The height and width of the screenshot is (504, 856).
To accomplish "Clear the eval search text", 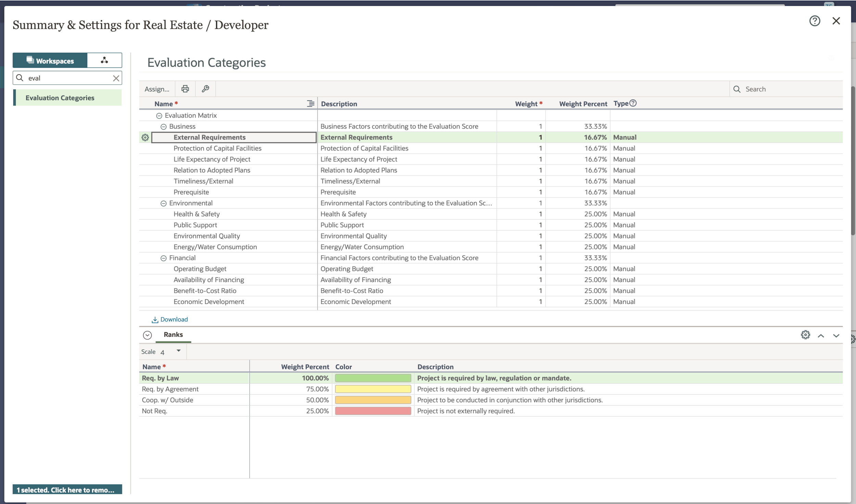I will [116, 78].
